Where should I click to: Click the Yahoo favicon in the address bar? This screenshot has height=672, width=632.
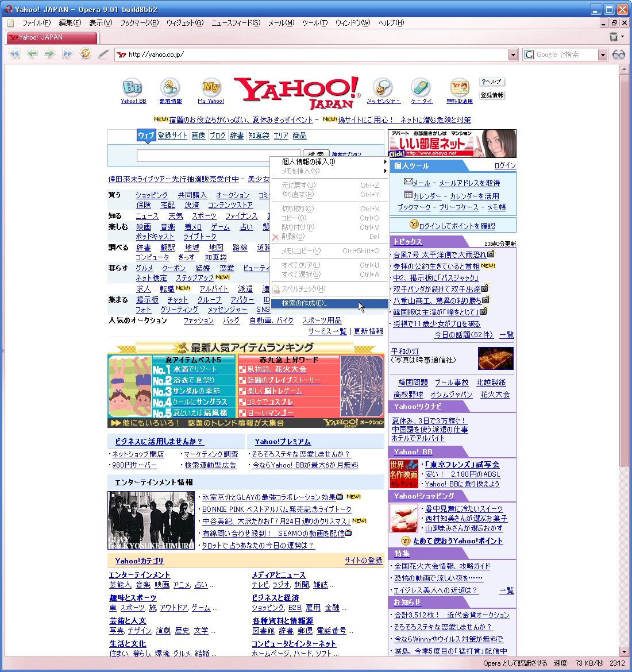[122, 55]
